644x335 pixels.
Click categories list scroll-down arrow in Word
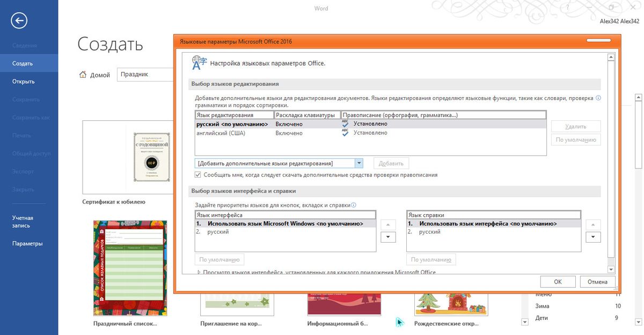pos(525,322)
